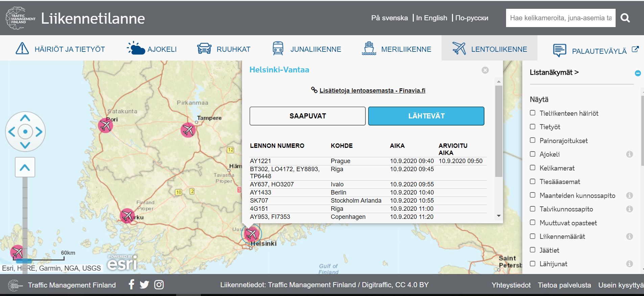Click the Tampere airport marker on map

[188, 130]
